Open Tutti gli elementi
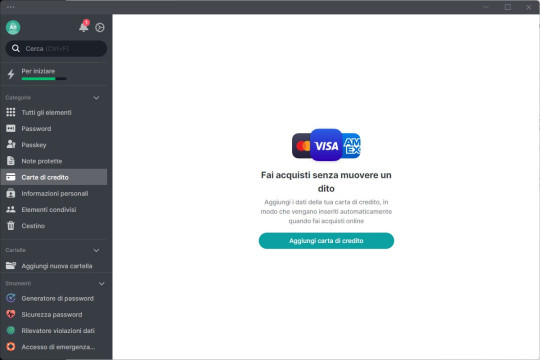Image resolution: width=540 pixels, height=360 pixels. tap(46, 113)
